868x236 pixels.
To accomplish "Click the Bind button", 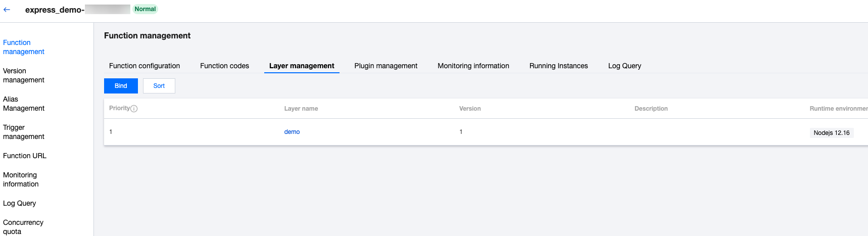I will [x=121, y=86].
